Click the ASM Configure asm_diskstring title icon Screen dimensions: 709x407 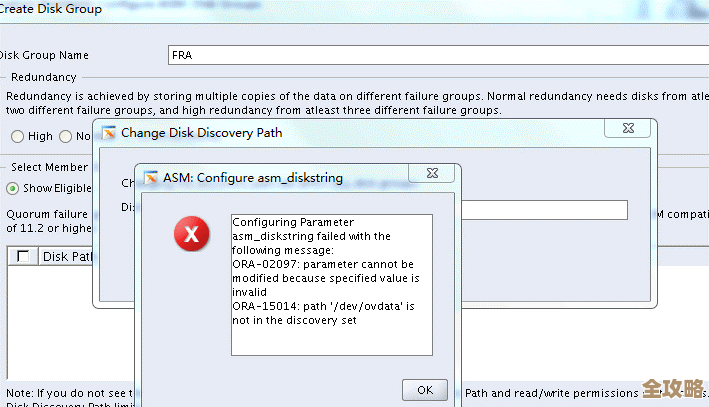(151, 178)
